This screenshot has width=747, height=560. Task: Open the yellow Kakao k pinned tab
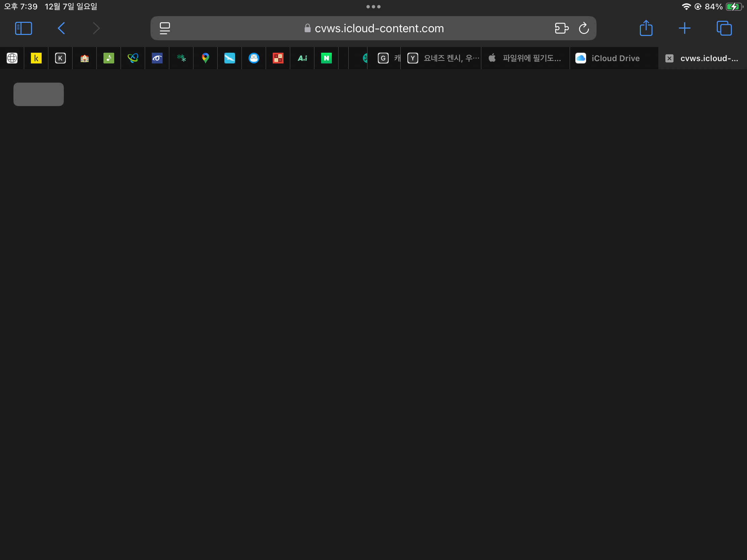pos(36,58)
